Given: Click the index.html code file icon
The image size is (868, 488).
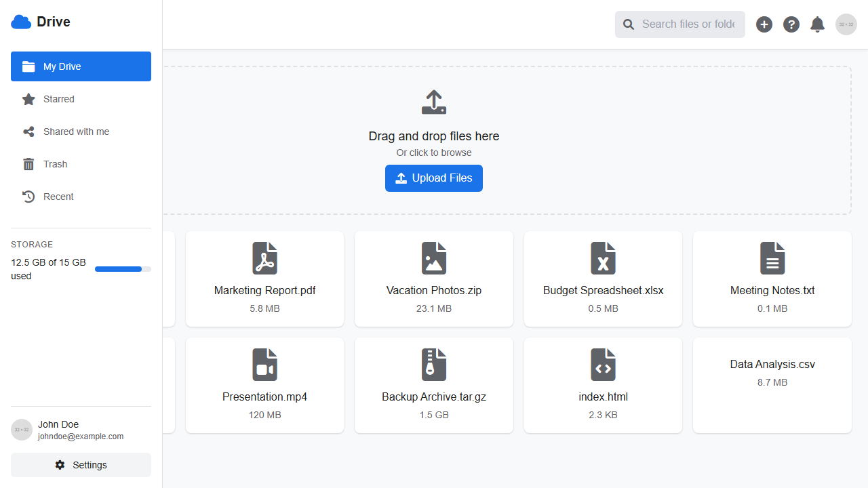Looking at the screenshot, I should tap(603, 364).
